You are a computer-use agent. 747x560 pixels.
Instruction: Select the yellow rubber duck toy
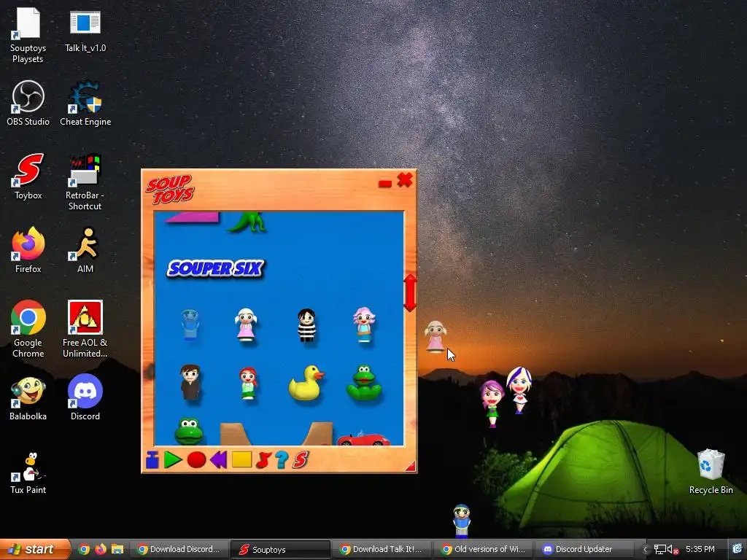click(306, 383)
